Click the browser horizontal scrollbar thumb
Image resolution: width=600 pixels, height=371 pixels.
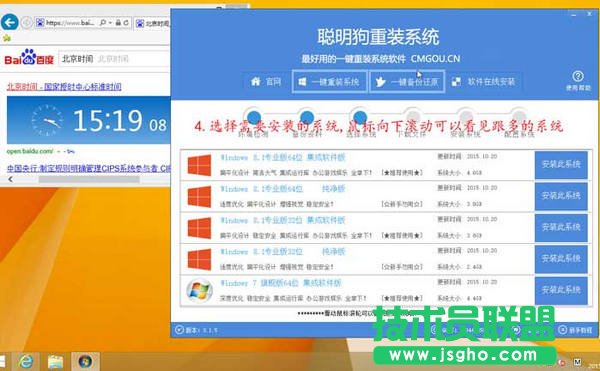(x=89, y=179)
